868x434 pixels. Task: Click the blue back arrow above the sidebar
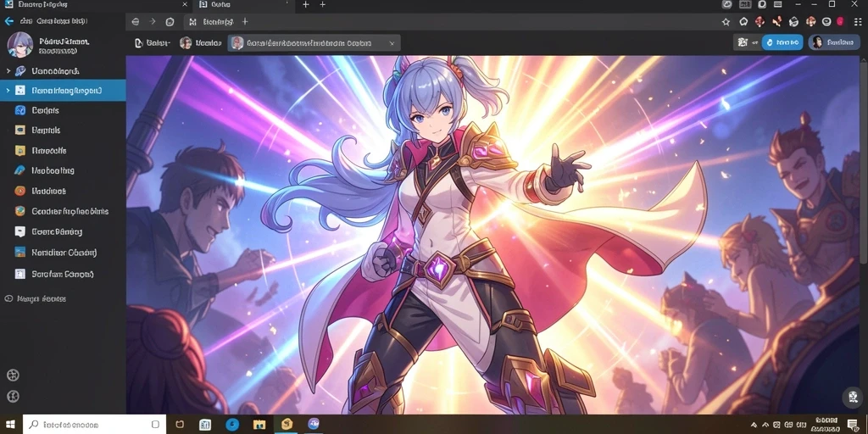point(8,21)
